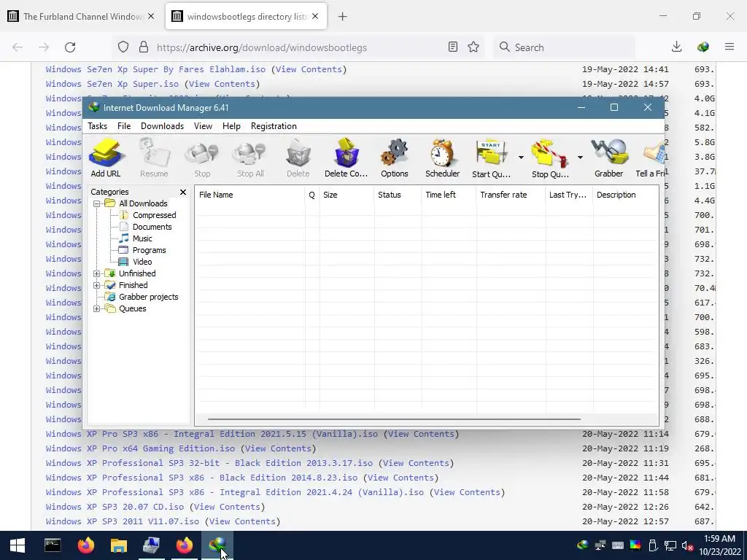Click the Stop toolbar icon

tap(202, 157)
